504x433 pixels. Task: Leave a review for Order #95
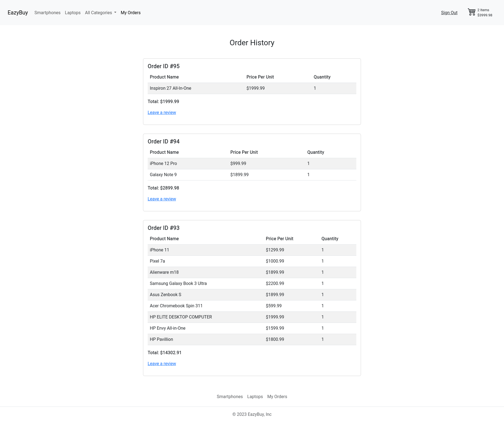(162, 112)
